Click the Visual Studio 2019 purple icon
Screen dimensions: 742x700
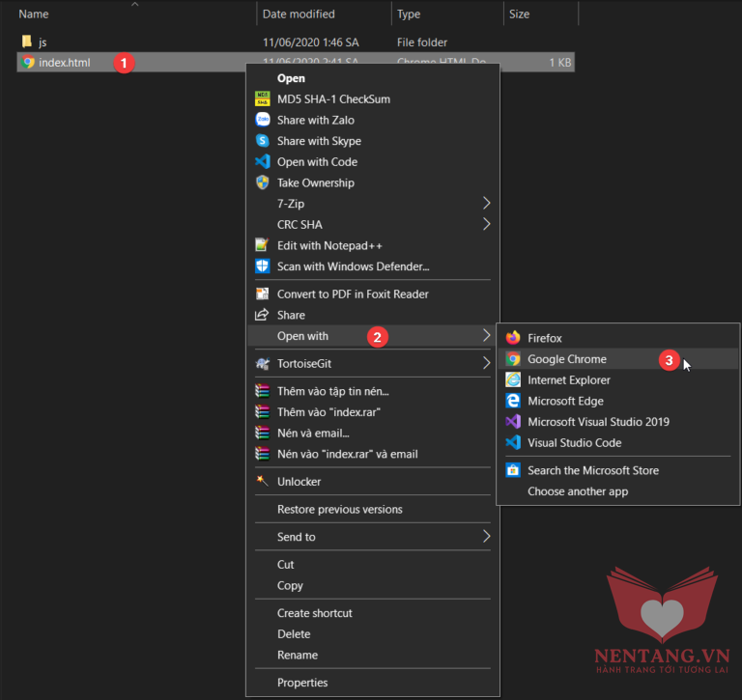513,422
